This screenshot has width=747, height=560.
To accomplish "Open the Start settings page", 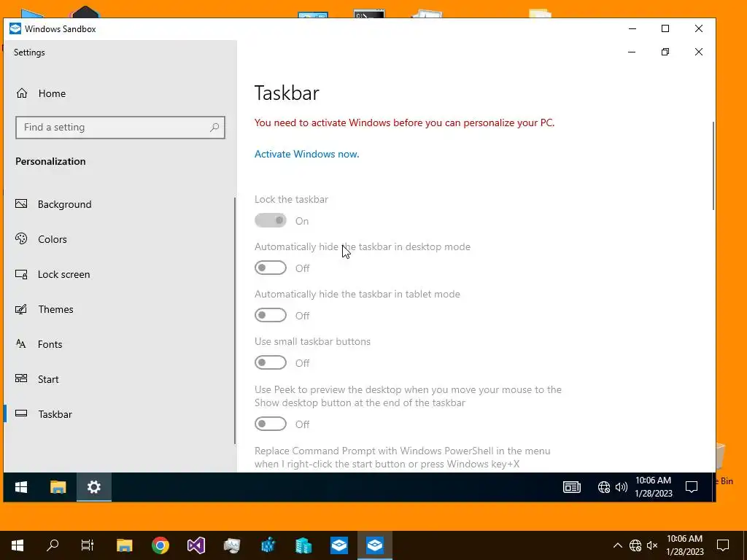I will (37, 379).
